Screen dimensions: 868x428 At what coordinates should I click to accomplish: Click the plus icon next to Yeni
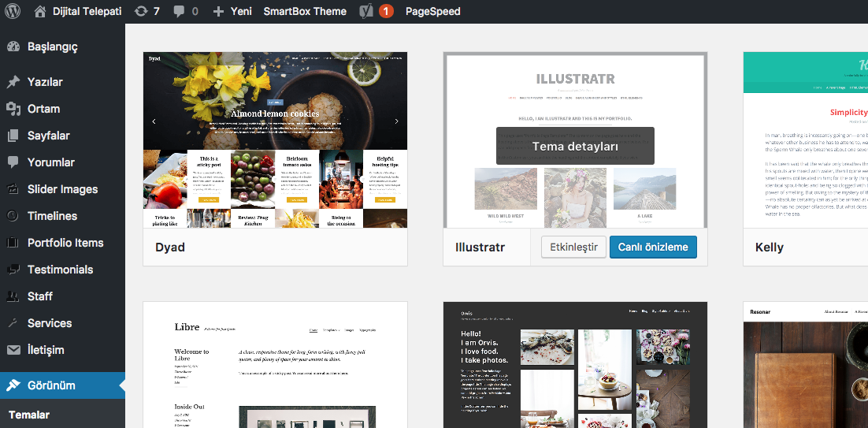pyautogui.click(x=218, y=12)
